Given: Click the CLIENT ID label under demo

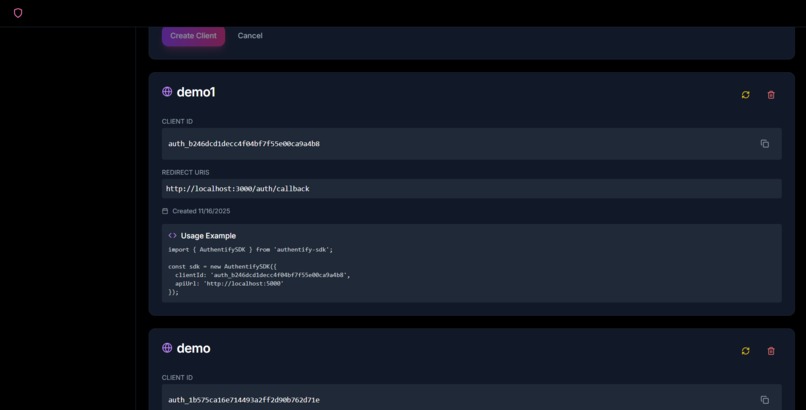Looking at the screenshot, I should click(177, 378).
